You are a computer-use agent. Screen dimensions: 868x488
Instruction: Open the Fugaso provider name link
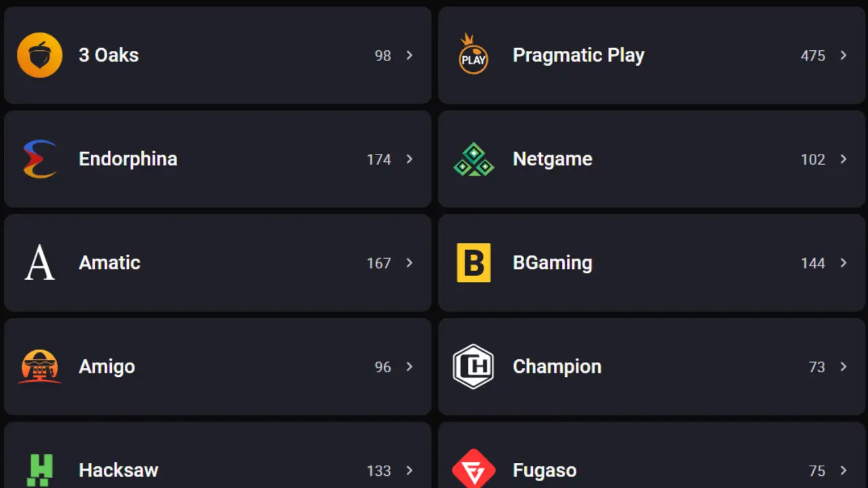545,470
